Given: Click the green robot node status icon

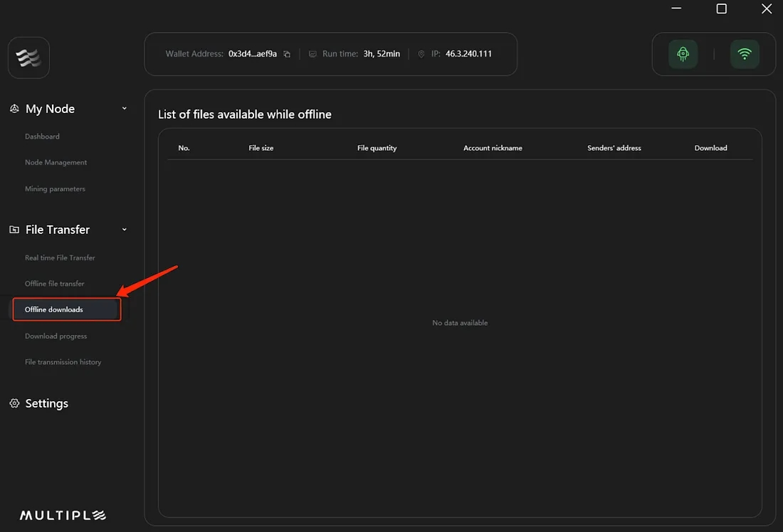Looking at the screenshot, I should 683,54.
